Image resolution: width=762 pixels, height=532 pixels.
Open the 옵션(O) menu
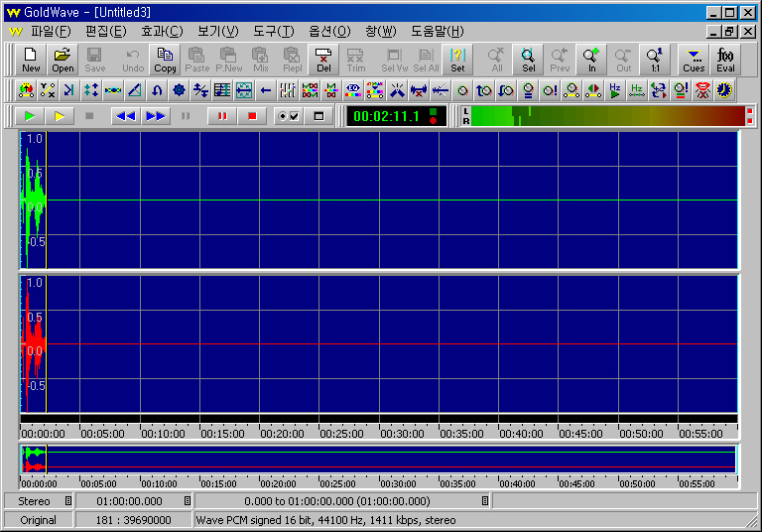pos(329,32)
